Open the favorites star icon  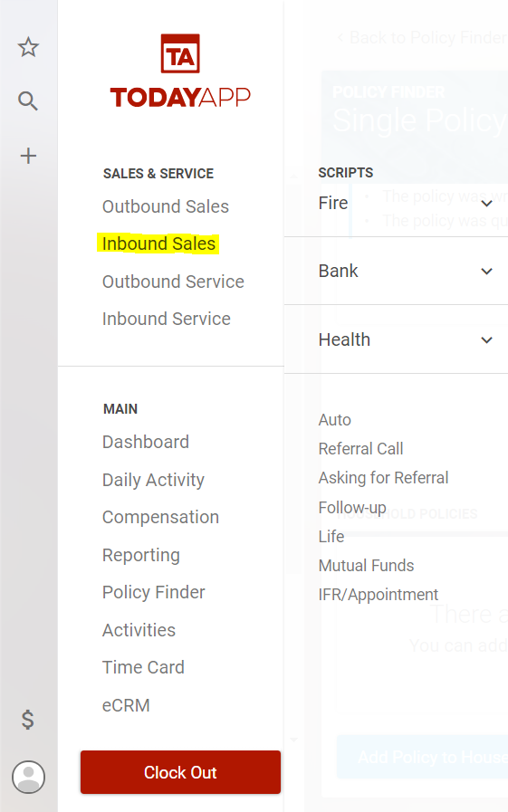(x=28, y=48)
